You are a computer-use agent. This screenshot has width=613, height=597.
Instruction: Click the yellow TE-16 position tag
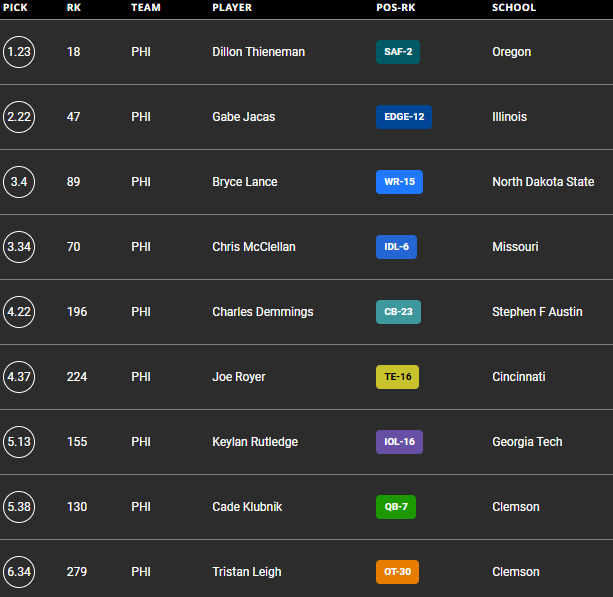tap(397, 377)
